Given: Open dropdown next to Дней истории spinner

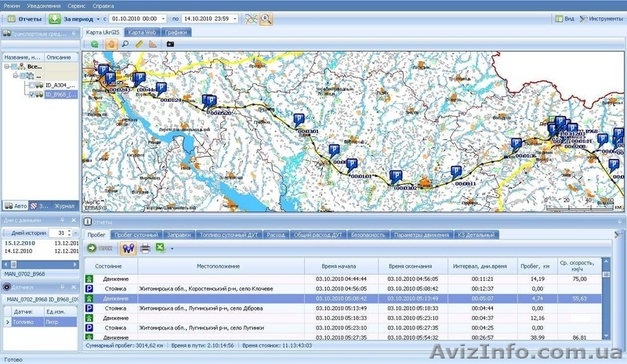Looking at the screenshot, I should coord(75,232).
